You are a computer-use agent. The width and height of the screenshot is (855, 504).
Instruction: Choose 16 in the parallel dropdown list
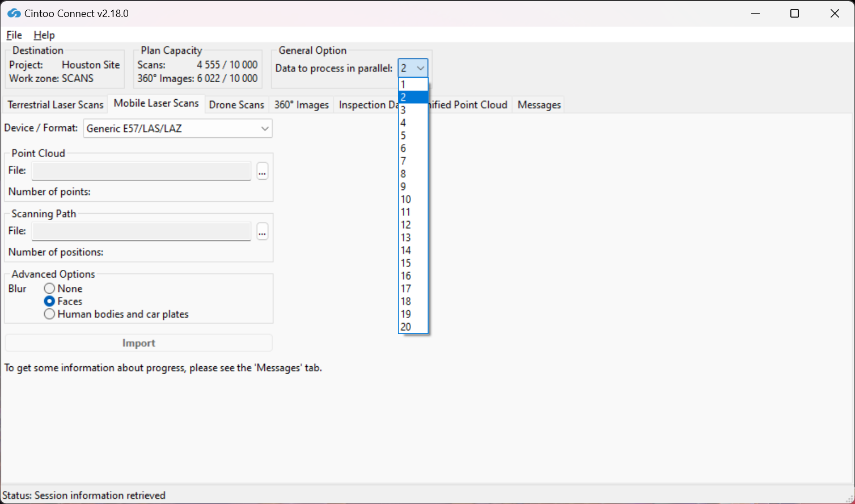[413, 276]
